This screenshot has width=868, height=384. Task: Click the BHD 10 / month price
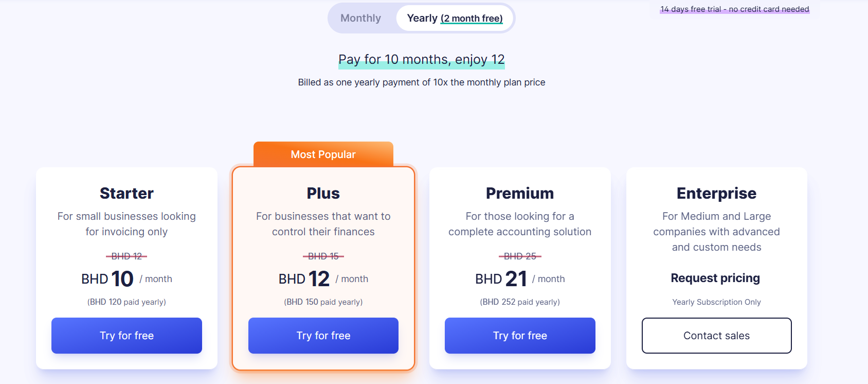(126, 279)
